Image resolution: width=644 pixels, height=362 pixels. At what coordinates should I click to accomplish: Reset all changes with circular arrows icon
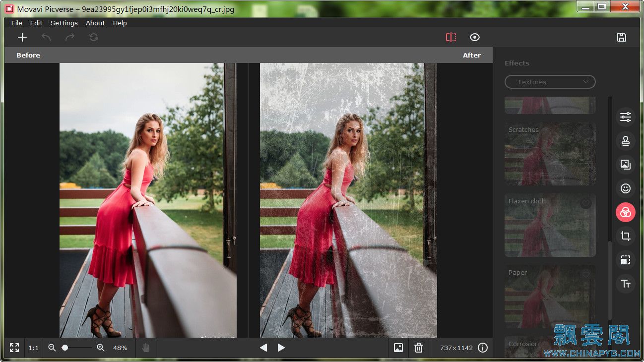(x=94, y=37)
